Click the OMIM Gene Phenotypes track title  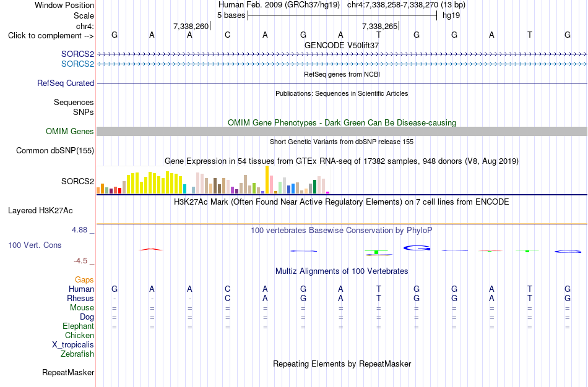[342, 123]
